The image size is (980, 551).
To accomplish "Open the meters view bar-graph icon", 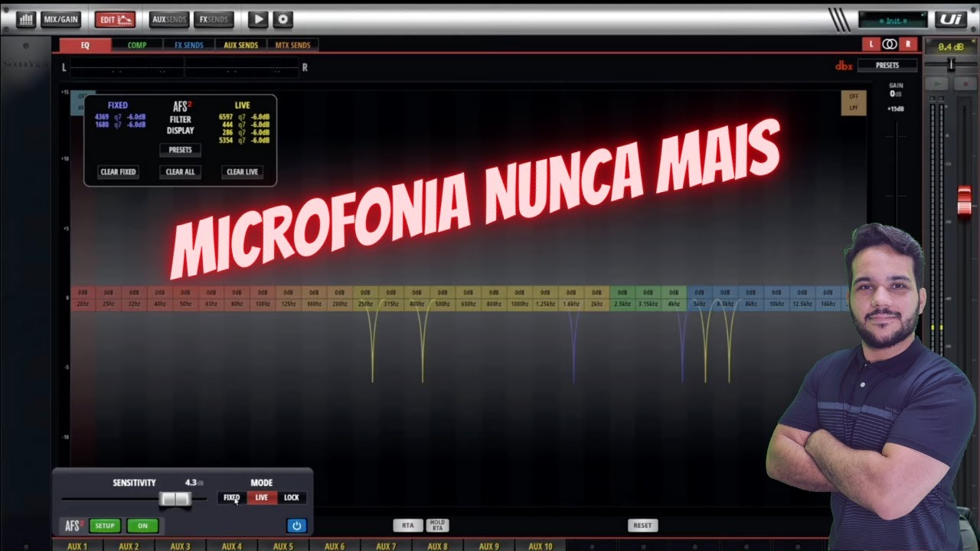I will 26,19.
